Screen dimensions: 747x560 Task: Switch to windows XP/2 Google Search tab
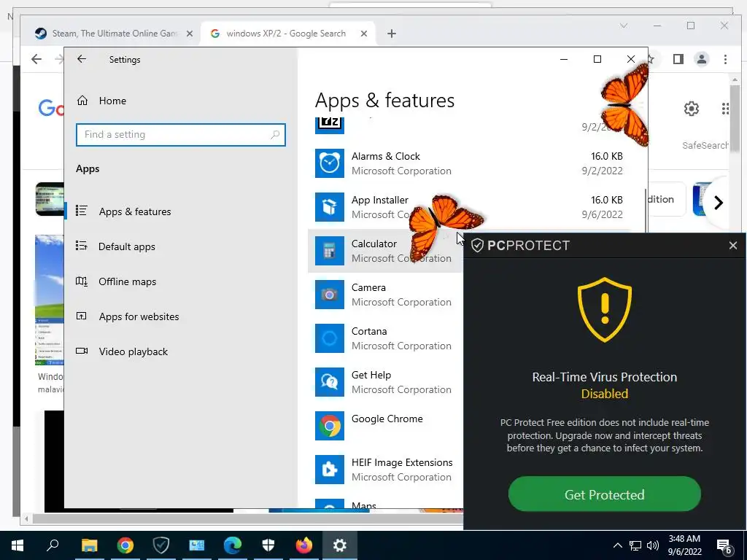point(286,34)
